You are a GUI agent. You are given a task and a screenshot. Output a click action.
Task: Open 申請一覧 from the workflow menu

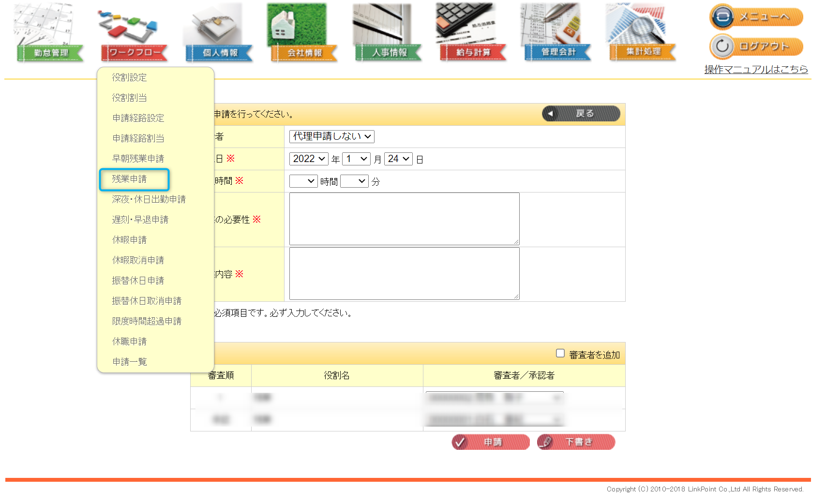[x=130, y=362]
